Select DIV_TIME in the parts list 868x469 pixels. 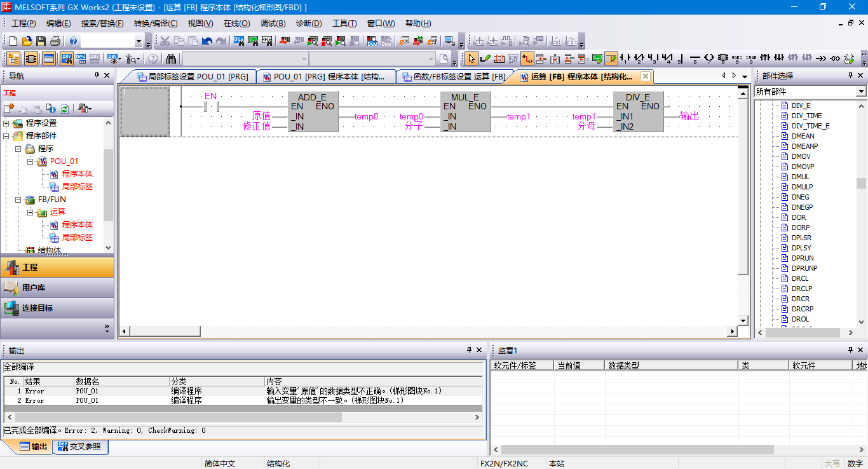pyautogui.click(x=806, y=116)
